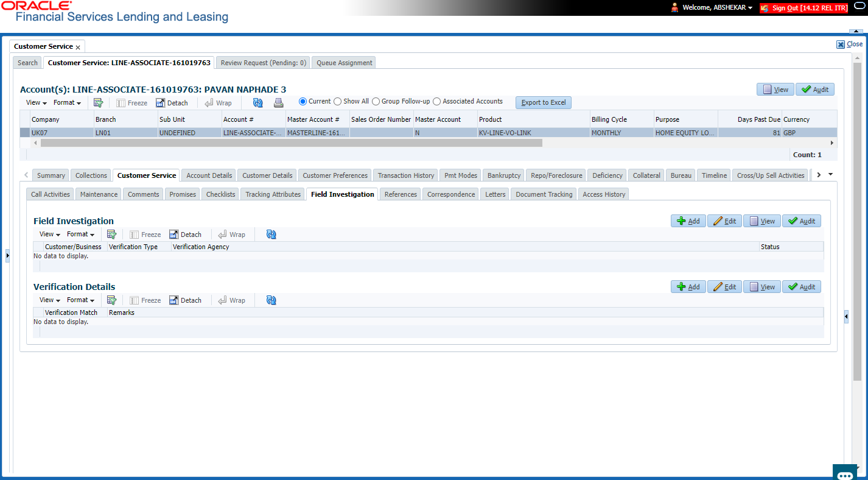Image resolution: width=868 pixels, height=480 pixels.
Task: Select the Current radio button
Action: point(303,102)
